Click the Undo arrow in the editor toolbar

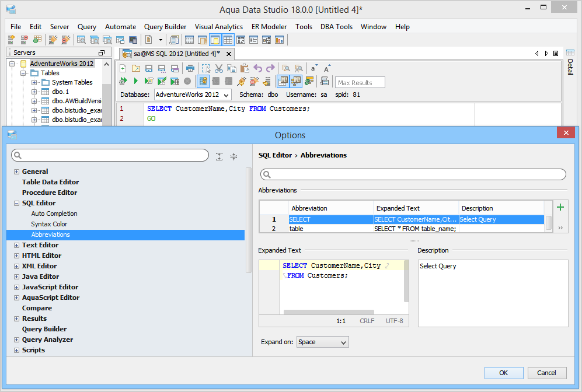click(x=257, y=68)
